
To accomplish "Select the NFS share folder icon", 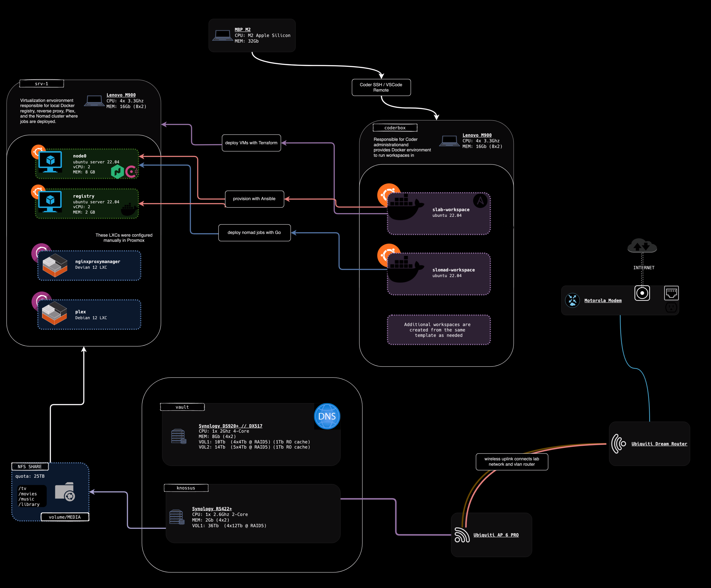I will pyautogui.click(x=65, y=492).
